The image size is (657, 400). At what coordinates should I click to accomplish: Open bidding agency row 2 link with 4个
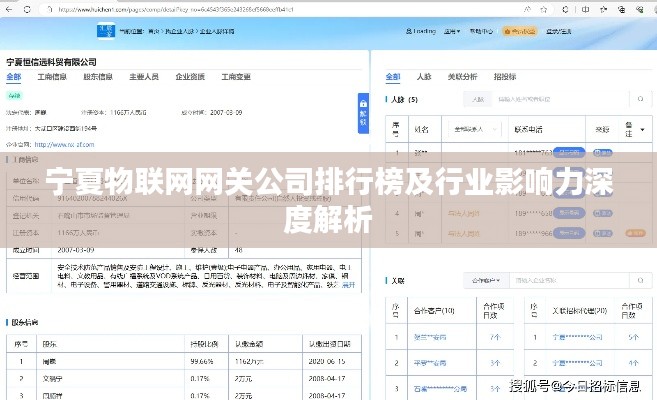pyautogui.click(x=577, y=363)
